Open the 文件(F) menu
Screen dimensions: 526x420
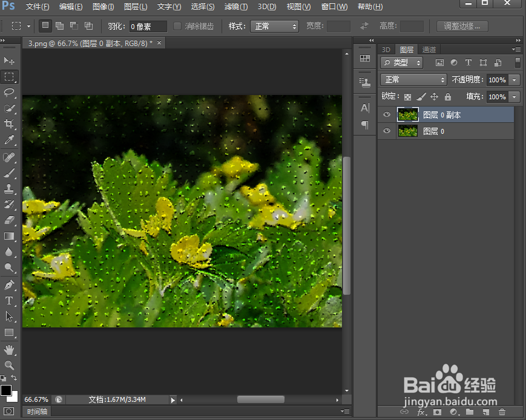(38, 7)
